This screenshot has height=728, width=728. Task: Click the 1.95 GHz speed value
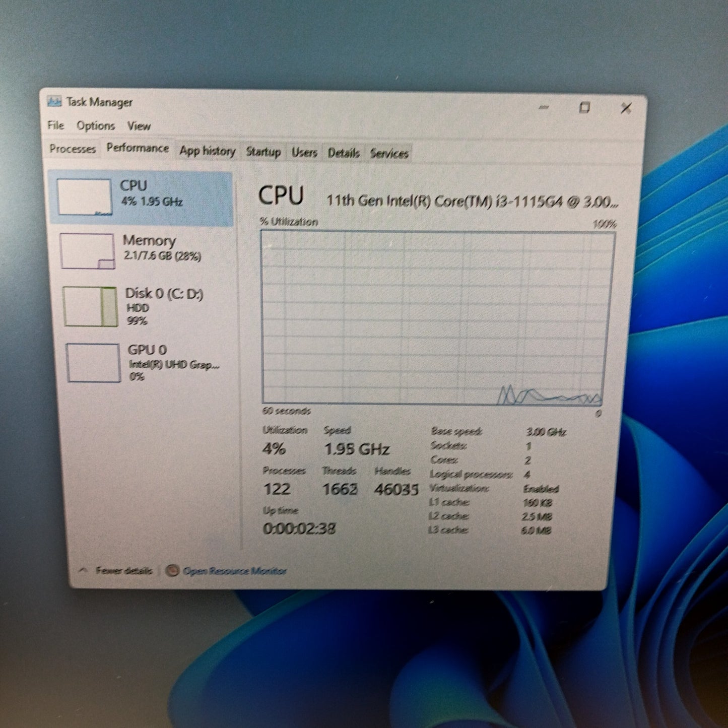point(357,449)
